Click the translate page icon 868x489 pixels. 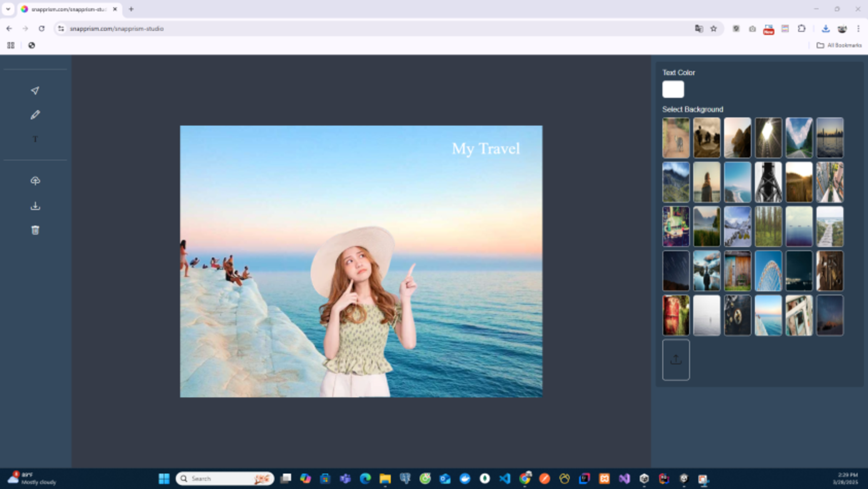[699, 28]
